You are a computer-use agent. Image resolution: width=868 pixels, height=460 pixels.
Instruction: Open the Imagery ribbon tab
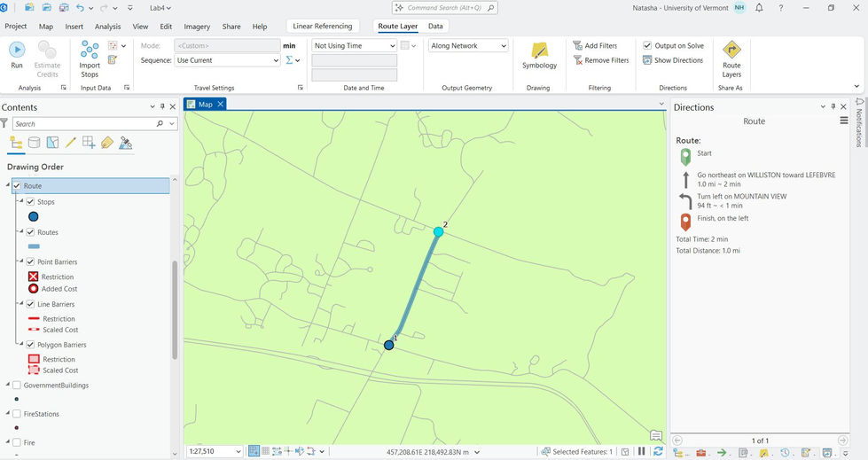[x=197, y=26]
